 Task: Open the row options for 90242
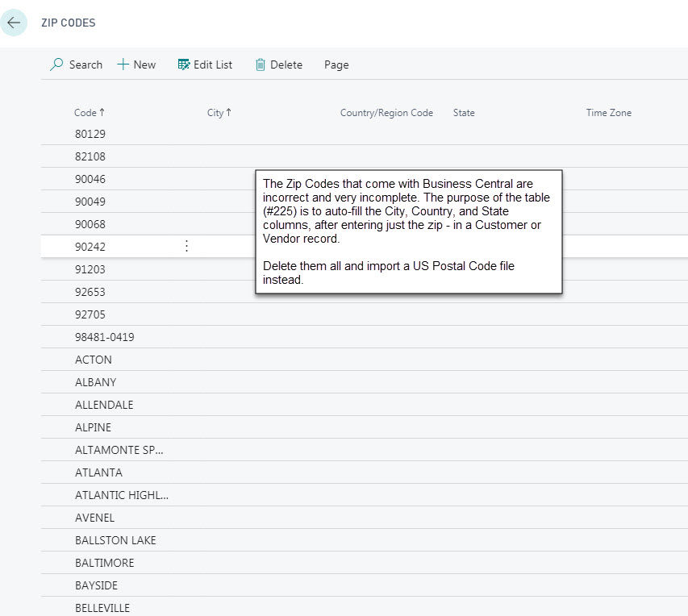point(187,247)
